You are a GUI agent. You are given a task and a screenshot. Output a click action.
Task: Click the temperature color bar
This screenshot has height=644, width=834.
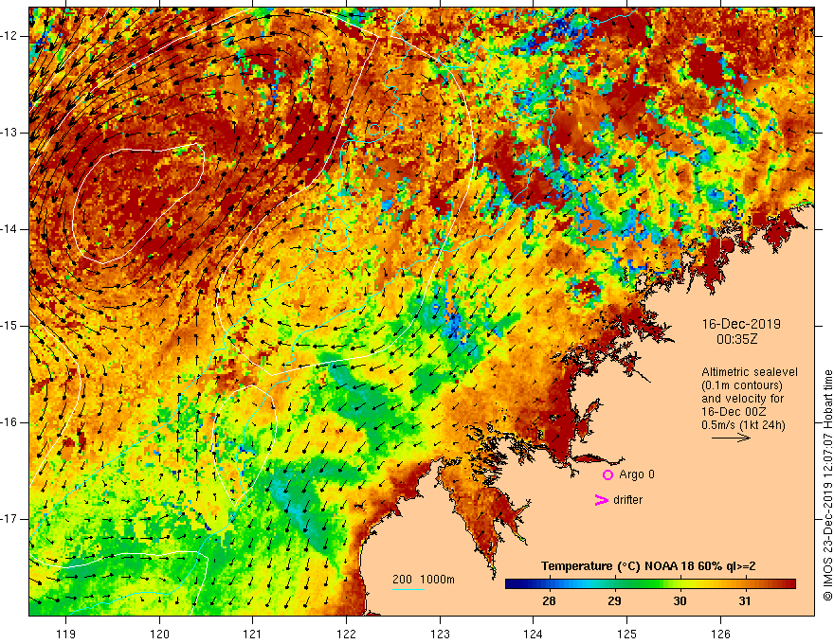[x=650, y=584]
